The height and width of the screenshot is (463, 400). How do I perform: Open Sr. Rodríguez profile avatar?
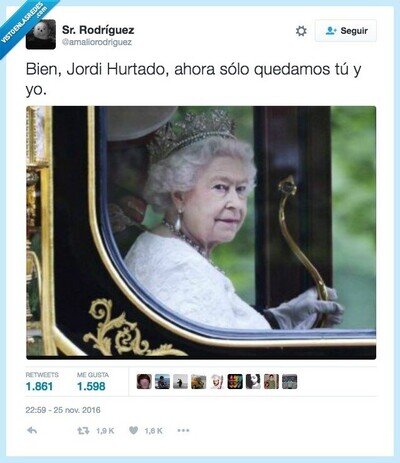[41, 34]
